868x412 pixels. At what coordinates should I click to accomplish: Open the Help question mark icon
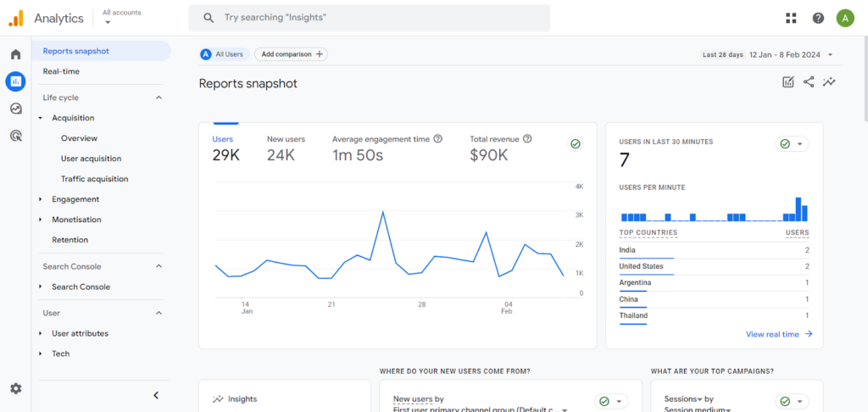point(818,18)
